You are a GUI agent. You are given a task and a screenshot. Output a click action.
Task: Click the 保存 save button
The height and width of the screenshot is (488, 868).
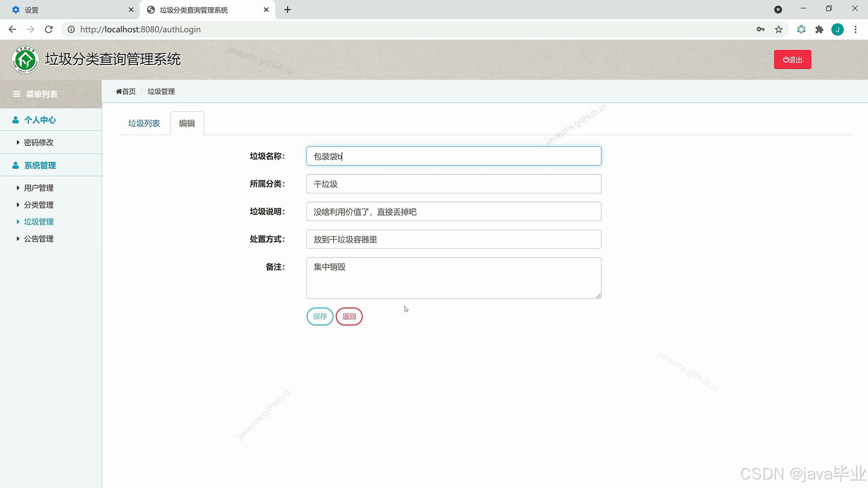pos(320,316)
